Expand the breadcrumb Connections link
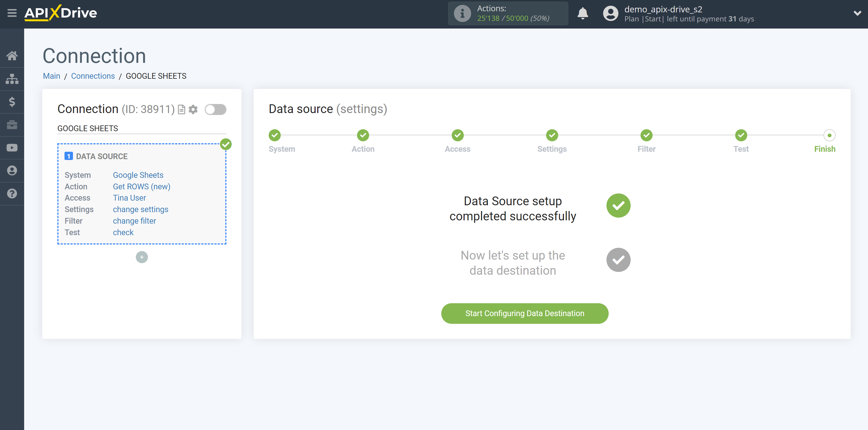Viewport: 868px width, 430px height. [x=92, y=76]
